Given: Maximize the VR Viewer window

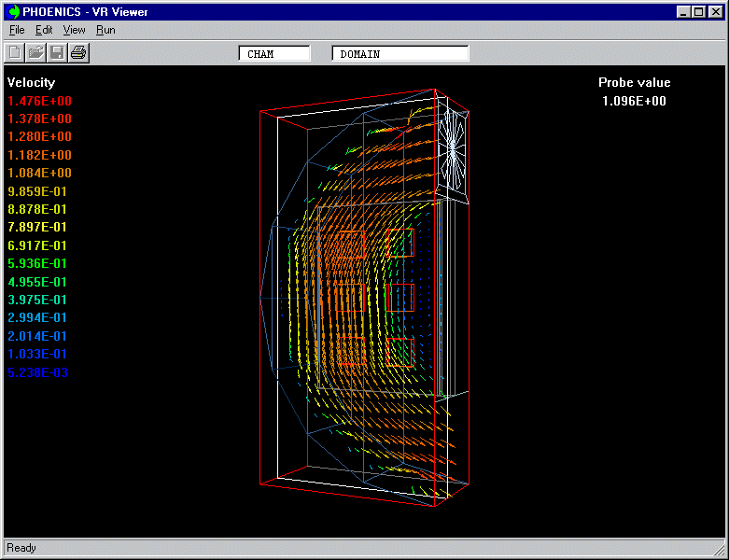Looking at the screenshot, I should (x=699, y=12).
